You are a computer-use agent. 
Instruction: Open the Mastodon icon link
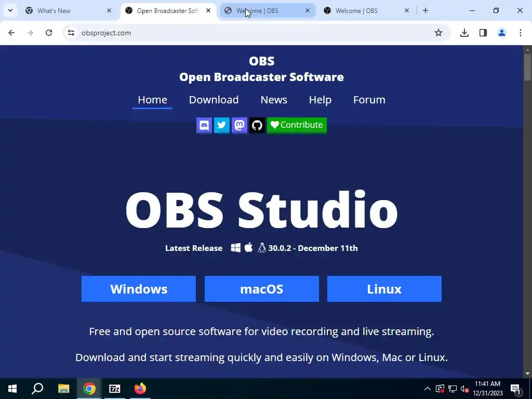[x=240, y=125]
